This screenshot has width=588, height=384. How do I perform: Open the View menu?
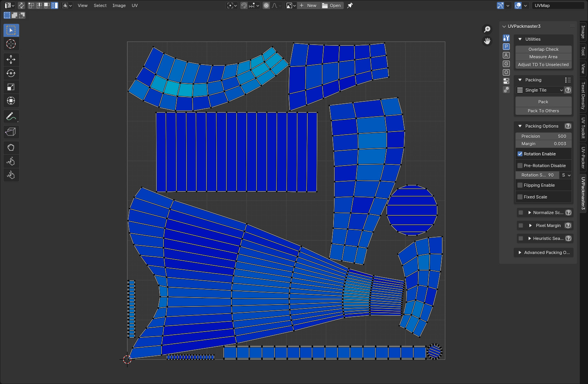[82, 5]
